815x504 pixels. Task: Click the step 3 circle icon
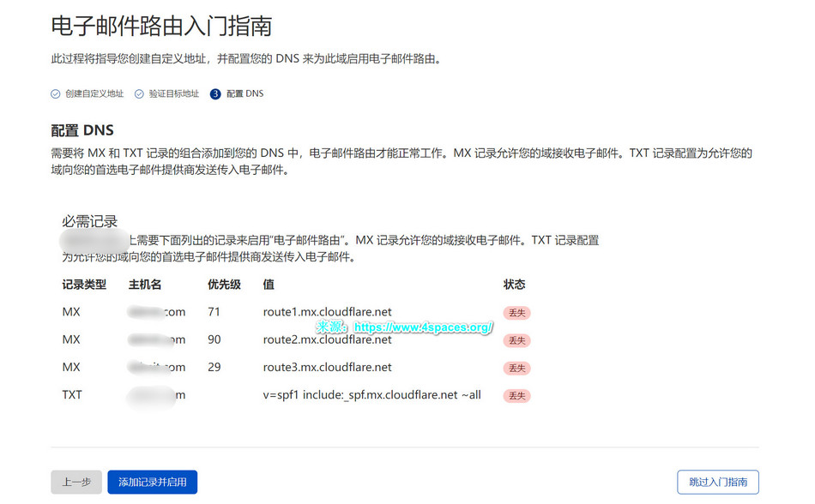[x=215, y=94]
